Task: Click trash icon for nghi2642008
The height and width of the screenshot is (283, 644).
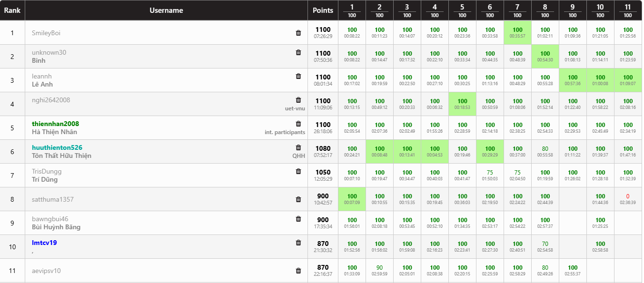Action: [x=298, y=100]
